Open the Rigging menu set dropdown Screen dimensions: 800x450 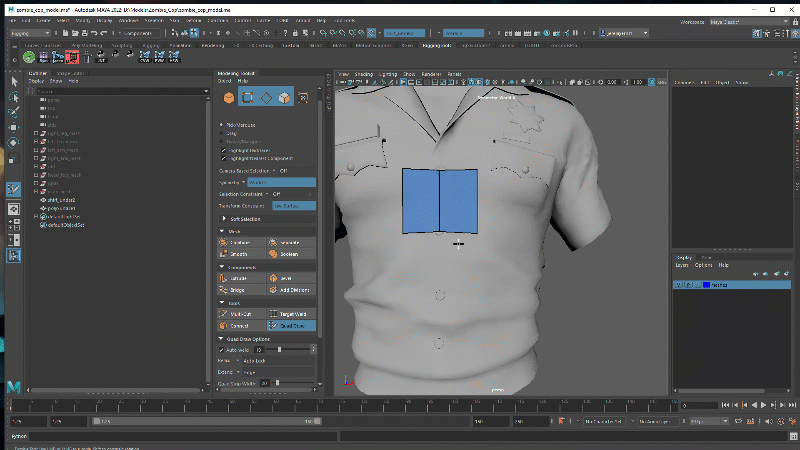click(x=30, y=32)
